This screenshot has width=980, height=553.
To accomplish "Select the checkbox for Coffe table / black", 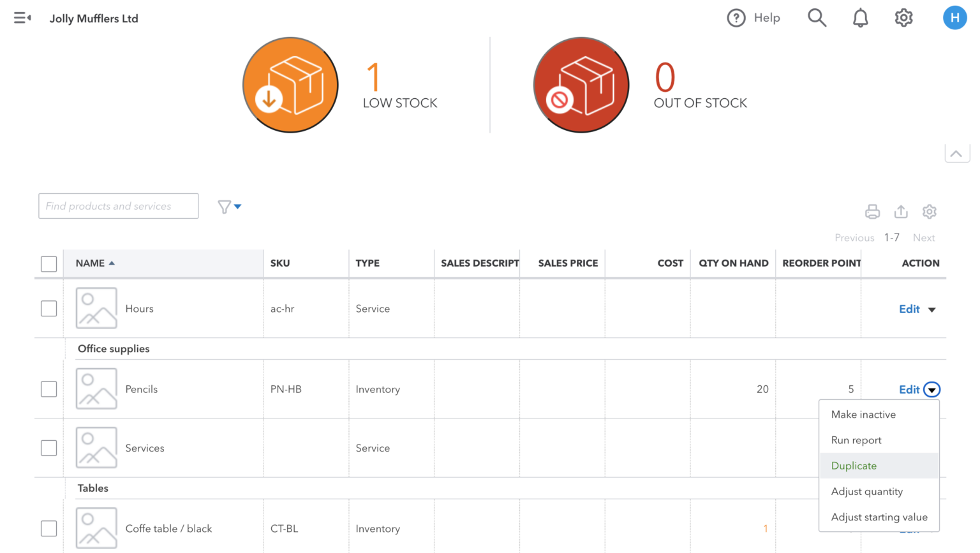I will [x=48, y=528].
